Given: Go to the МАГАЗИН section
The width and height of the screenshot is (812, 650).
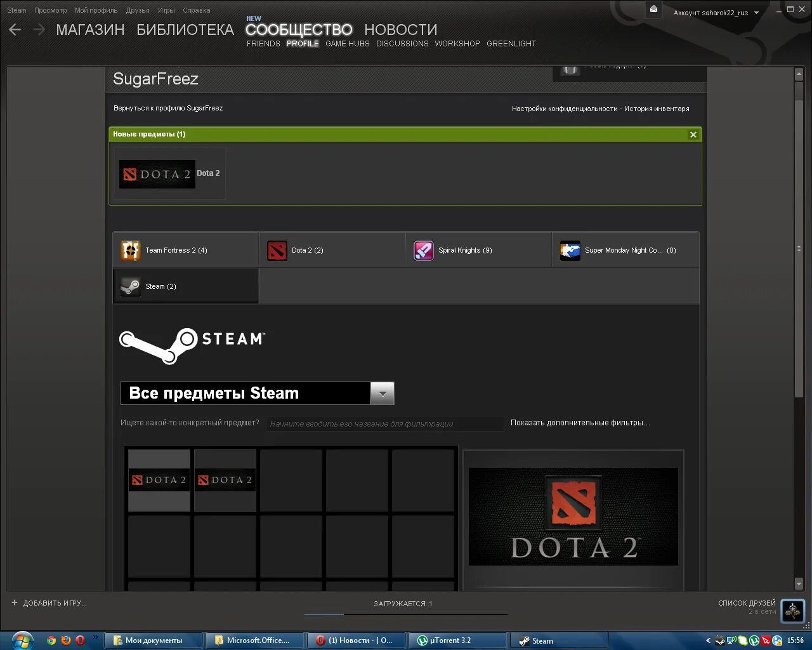Looking at the screenshot, I should [90, 30].
